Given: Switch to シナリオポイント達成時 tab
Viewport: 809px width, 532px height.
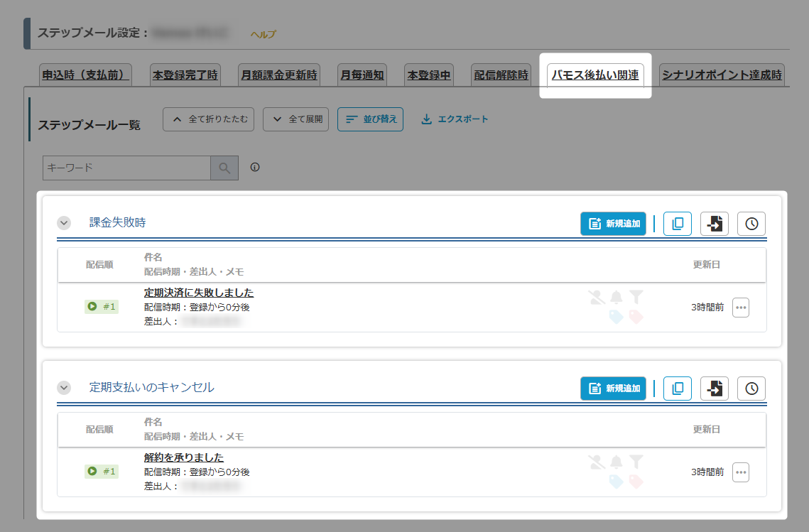Looking at the screenshot, I should point(722,75).
